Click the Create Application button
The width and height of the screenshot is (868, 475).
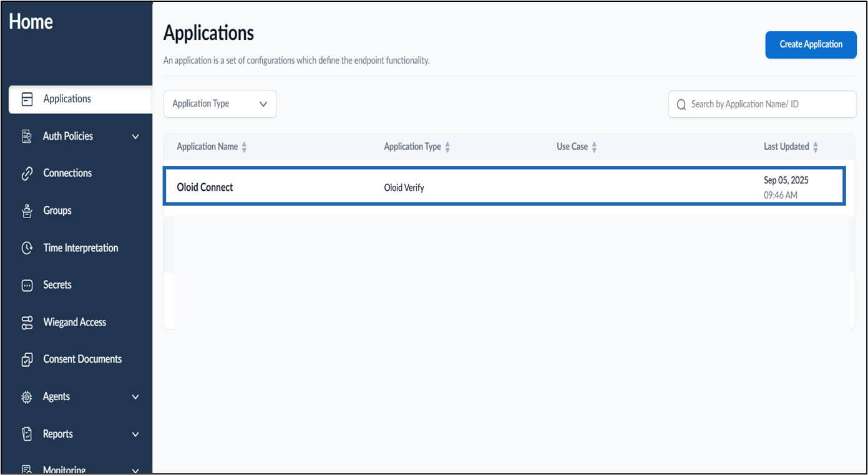811,45
